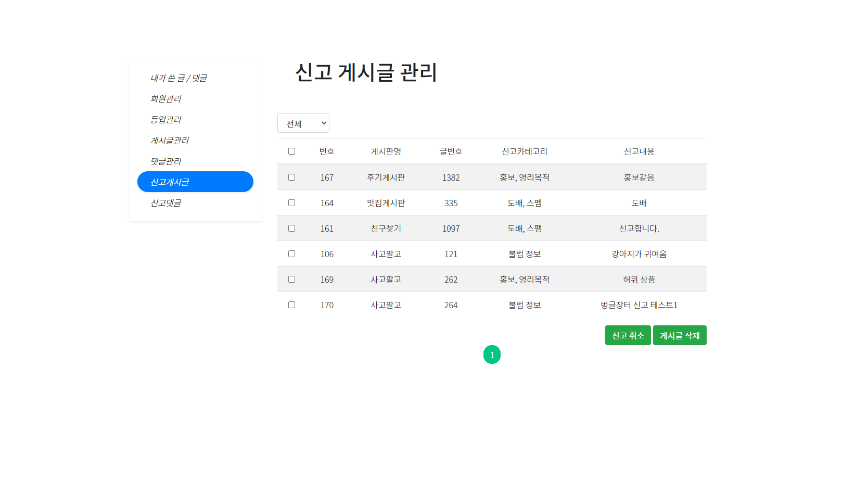Screen dimensions: 868x494
Task: Click the 후기게시판 report row
Action: click(x=385, y=177)
